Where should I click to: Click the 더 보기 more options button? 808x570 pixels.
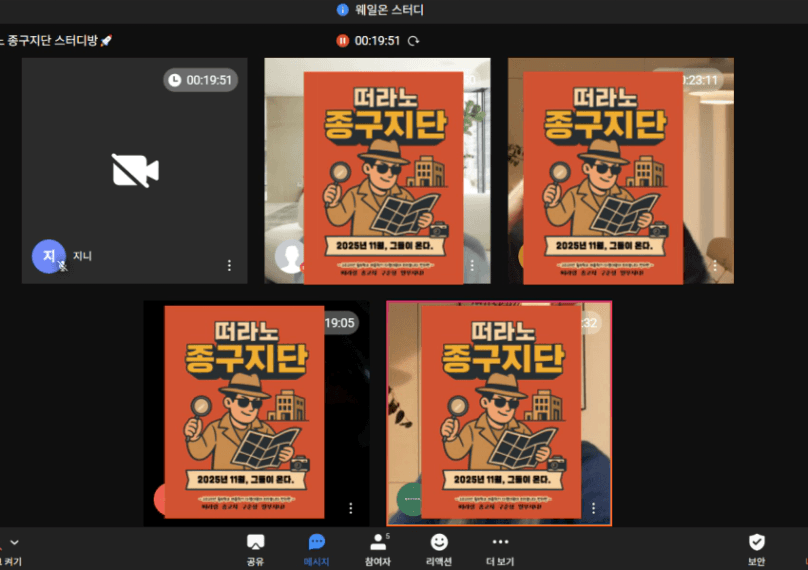(500, 549)
